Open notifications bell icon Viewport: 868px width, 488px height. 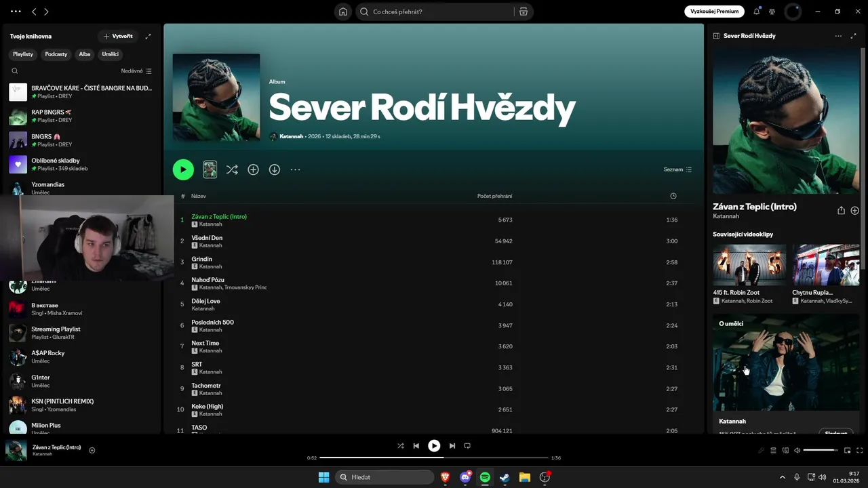[x=757, y=12]
